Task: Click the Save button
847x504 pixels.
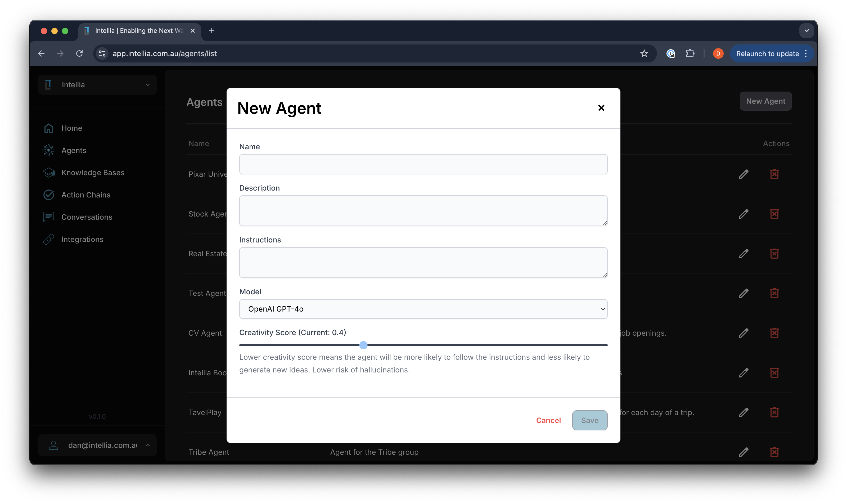Action: point(589,420)
